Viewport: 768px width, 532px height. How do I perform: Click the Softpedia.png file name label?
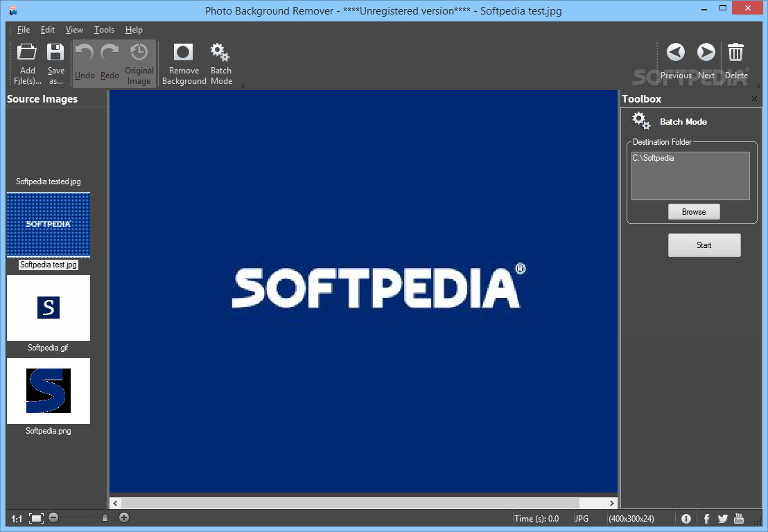[x=49, y=431]
